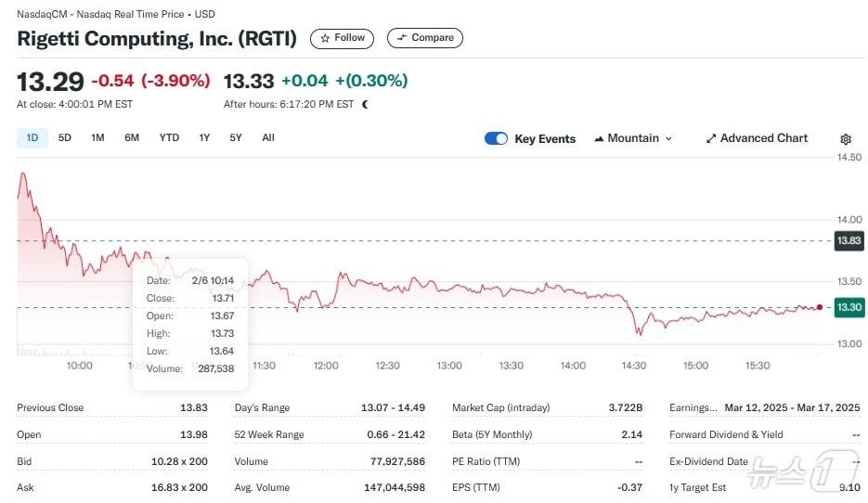Open the Advanced Chart view
This screenshot has height=503, width=868.
pos(757,138)
